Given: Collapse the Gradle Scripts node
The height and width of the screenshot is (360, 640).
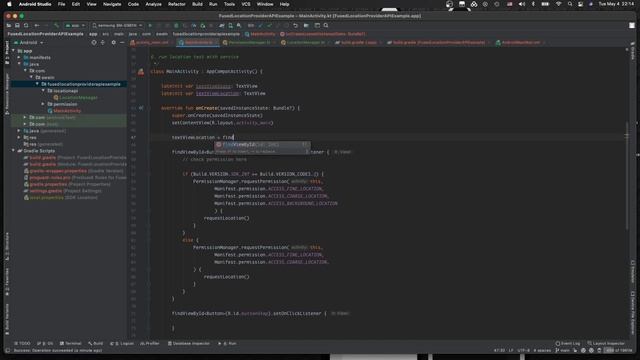Looking at the screenshot, I should click(x=13, y=151).
